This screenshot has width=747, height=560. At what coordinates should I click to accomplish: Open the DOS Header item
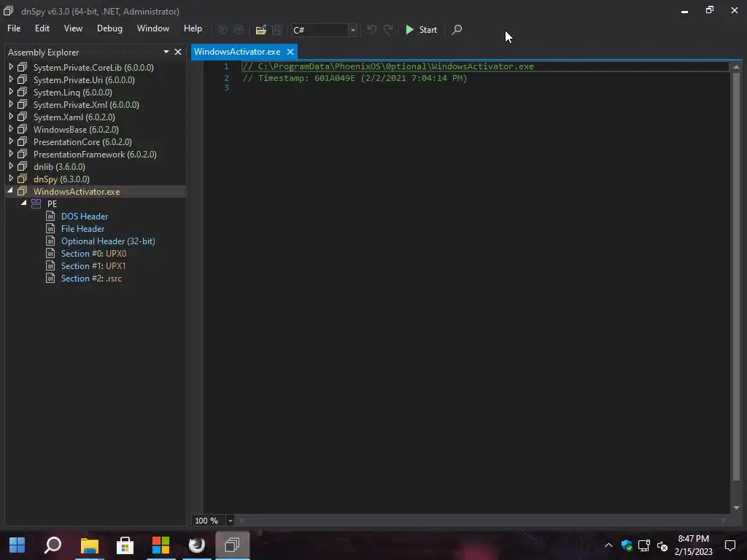pos(85,216)
